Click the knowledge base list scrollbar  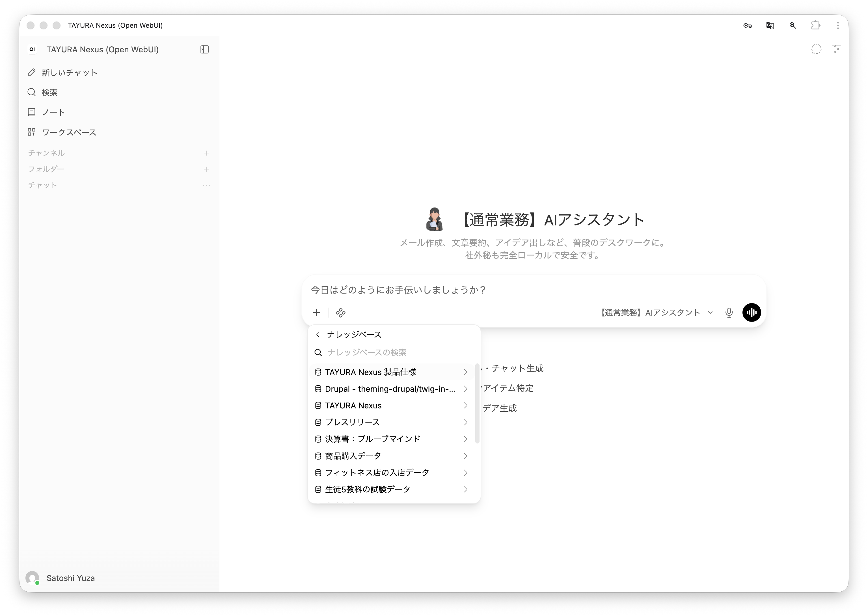point(478,403)
